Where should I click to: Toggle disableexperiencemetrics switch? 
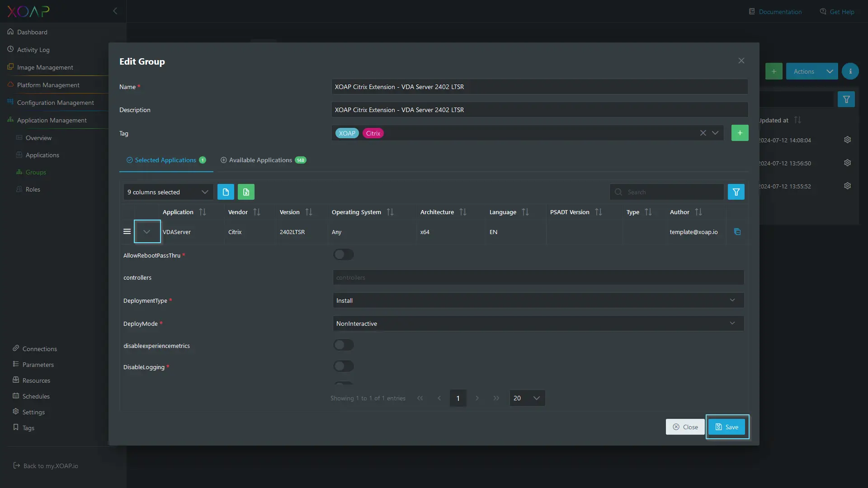(344, 345)
